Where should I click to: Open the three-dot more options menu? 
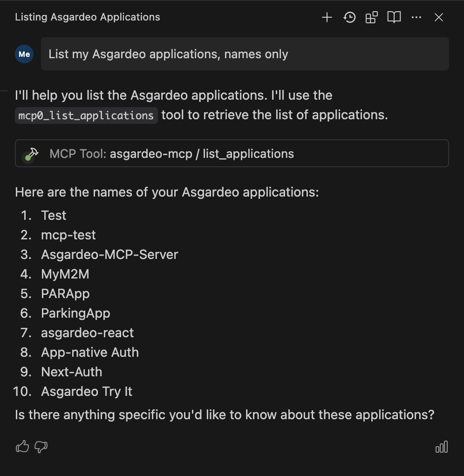pos(416,17)
